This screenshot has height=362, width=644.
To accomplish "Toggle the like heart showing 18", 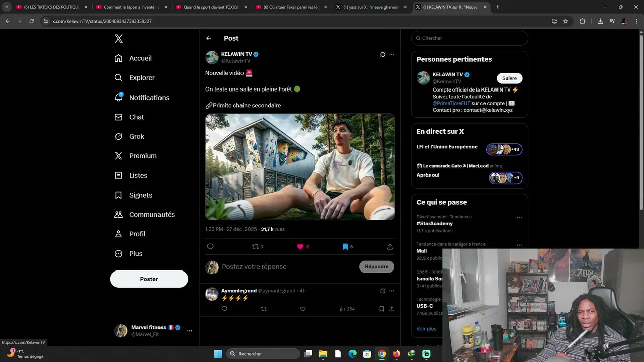I will (303, 247).
